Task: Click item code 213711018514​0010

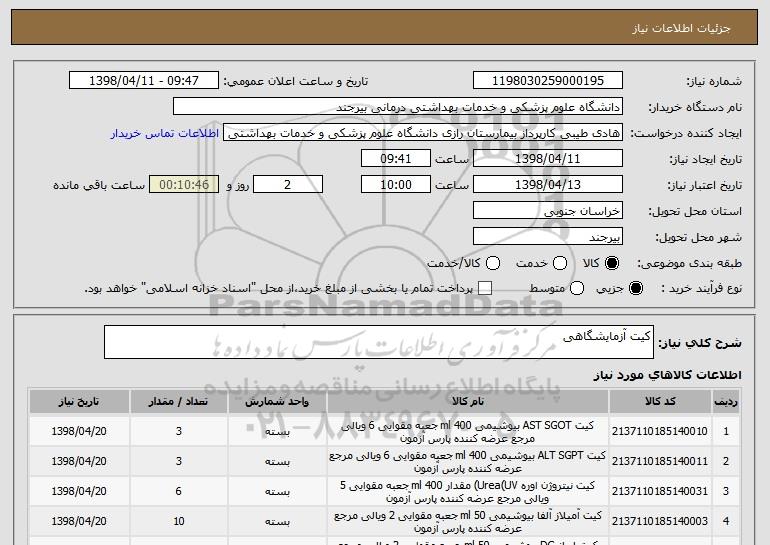Action: pyautogui.click(x=660, y=432)
